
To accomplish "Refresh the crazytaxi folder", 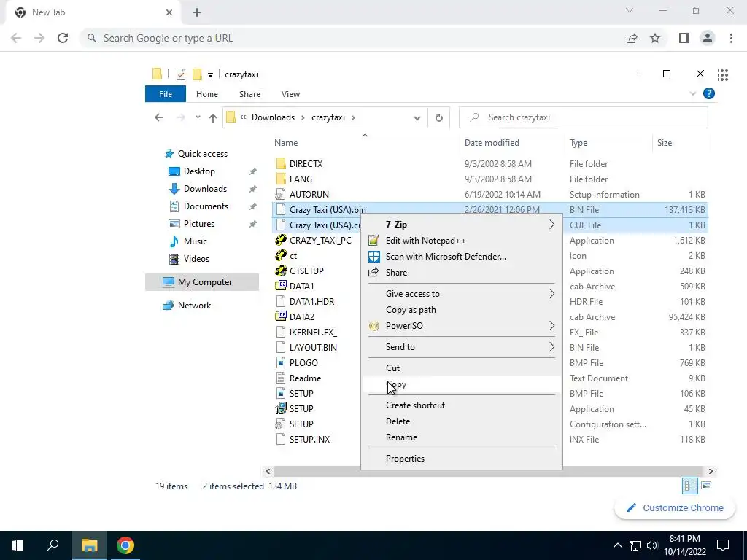I will pos(438,117).
